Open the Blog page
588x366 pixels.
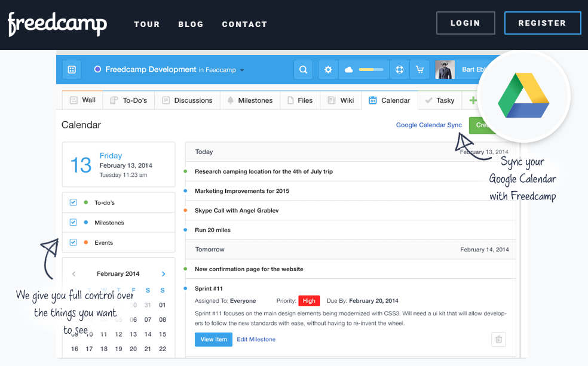click(191, 24)
